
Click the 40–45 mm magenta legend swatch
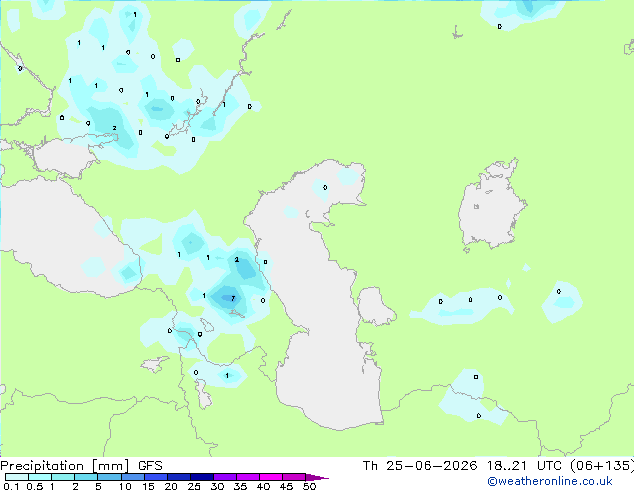(271, 477)
